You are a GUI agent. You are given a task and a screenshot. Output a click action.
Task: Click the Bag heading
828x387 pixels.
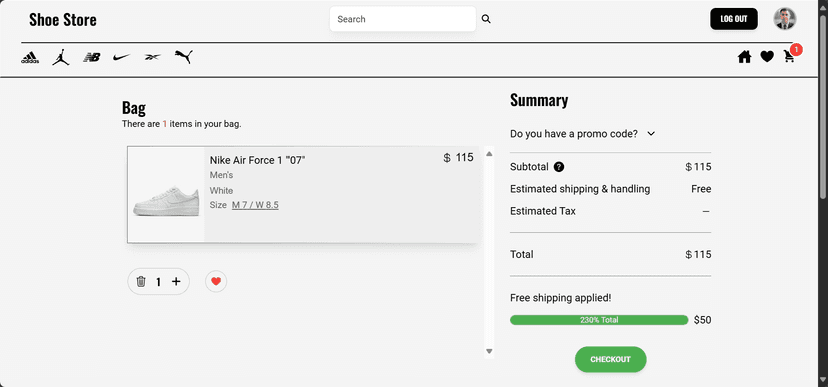(134, 108)
